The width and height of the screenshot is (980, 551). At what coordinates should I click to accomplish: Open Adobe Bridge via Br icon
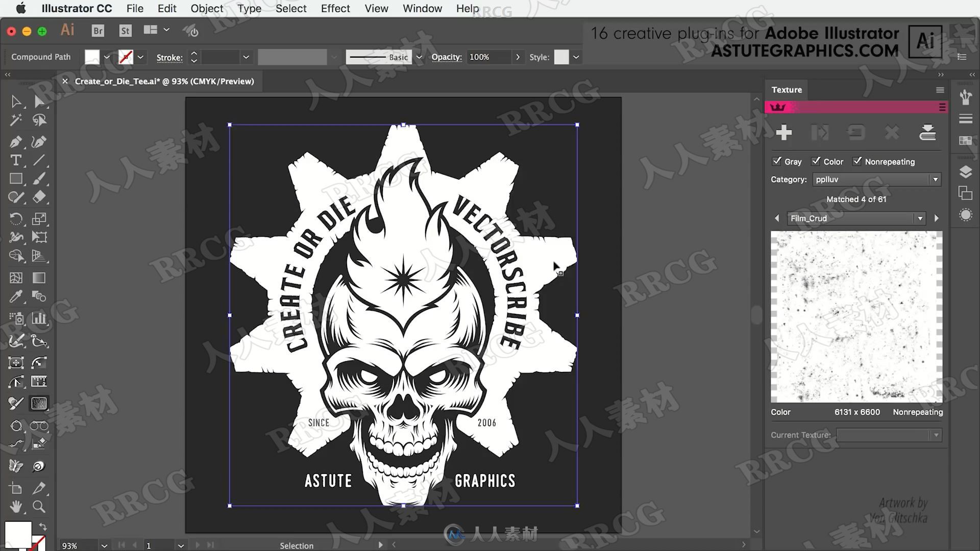click(97, 31)
